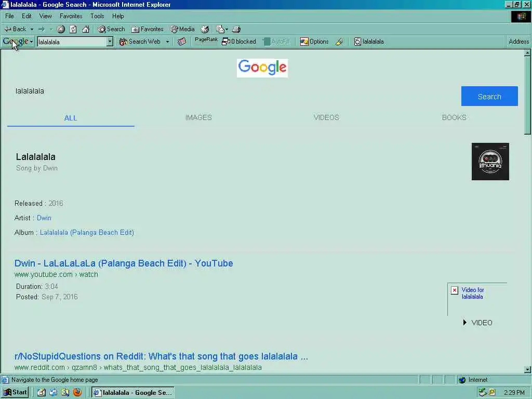Image resolution: width=532 pixels, height=399 pixels.
Task: Open the Help menu
Action: click(x=118, y=16)
